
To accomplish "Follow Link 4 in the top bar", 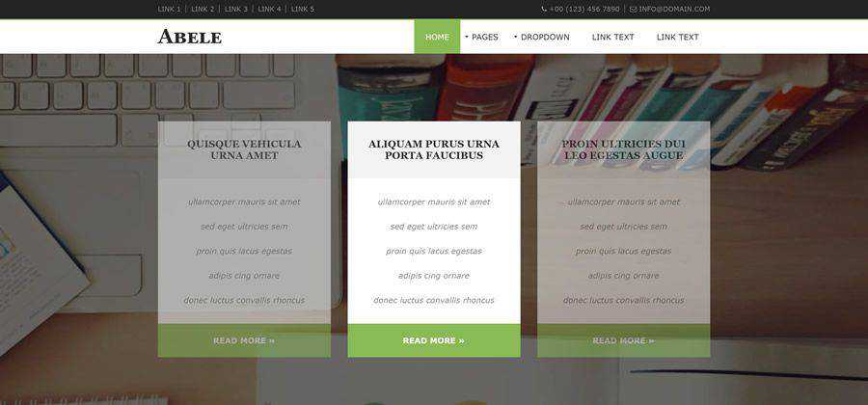I will click(x=270, y=10).
